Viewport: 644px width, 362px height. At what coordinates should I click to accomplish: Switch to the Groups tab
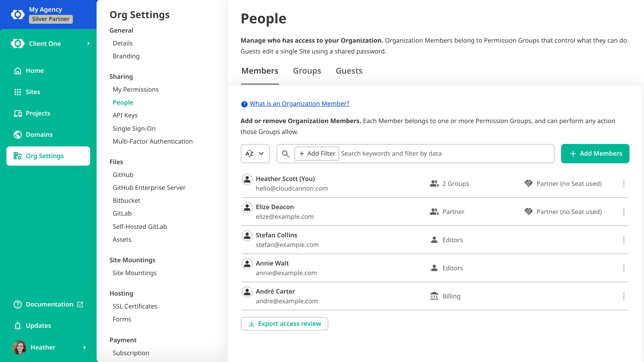point(307,71)
